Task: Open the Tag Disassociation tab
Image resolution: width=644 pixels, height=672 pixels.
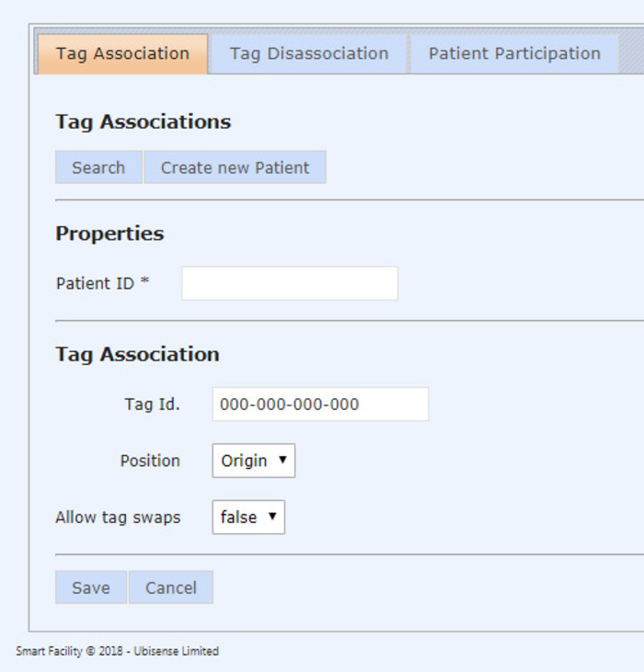Action: point(309,53)
